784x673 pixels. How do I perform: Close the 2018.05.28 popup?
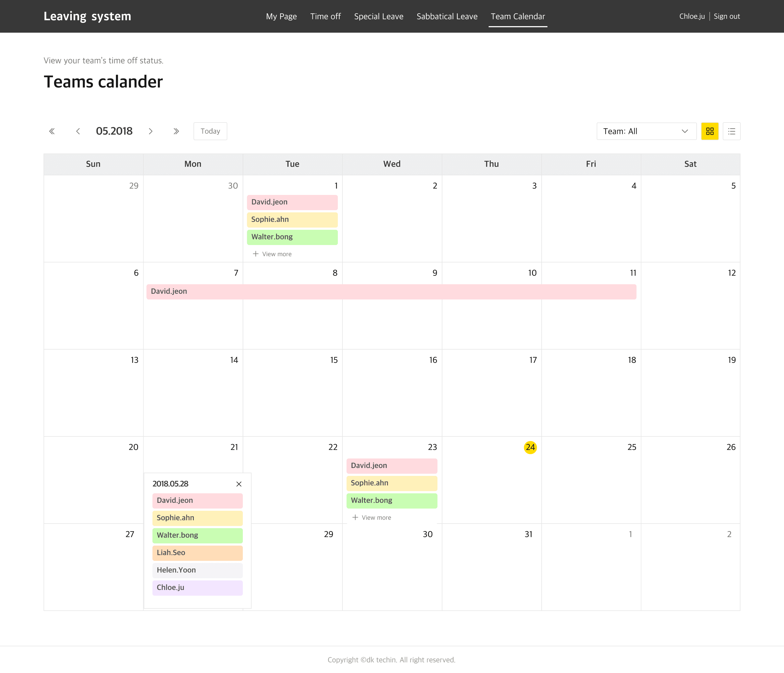tap(239, 484)
